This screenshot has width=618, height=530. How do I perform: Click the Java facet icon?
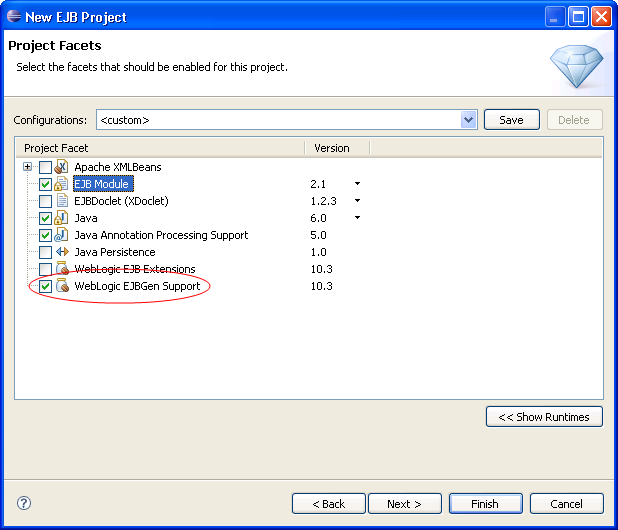pyautogui.click(x=61, y=218)
